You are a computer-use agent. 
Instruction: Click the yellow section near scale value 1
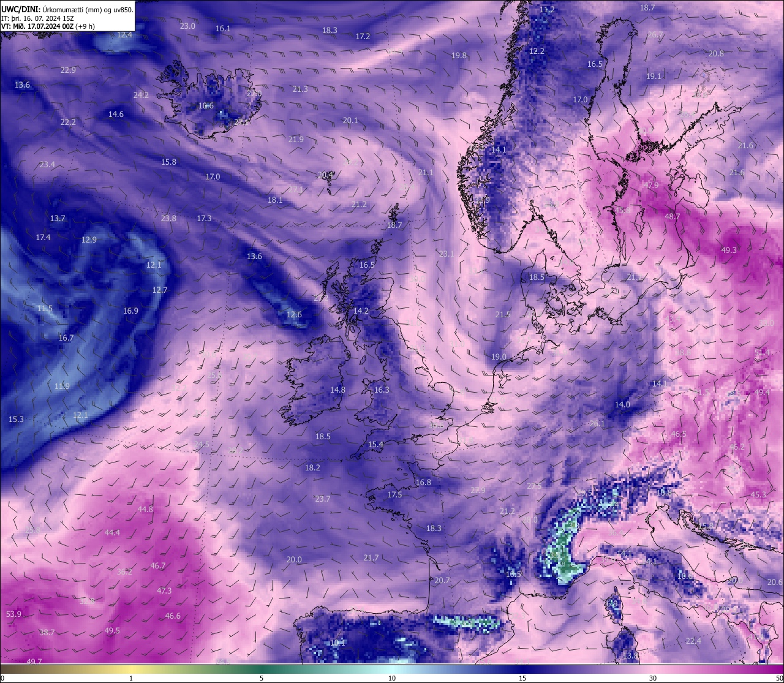pos(132,669)
